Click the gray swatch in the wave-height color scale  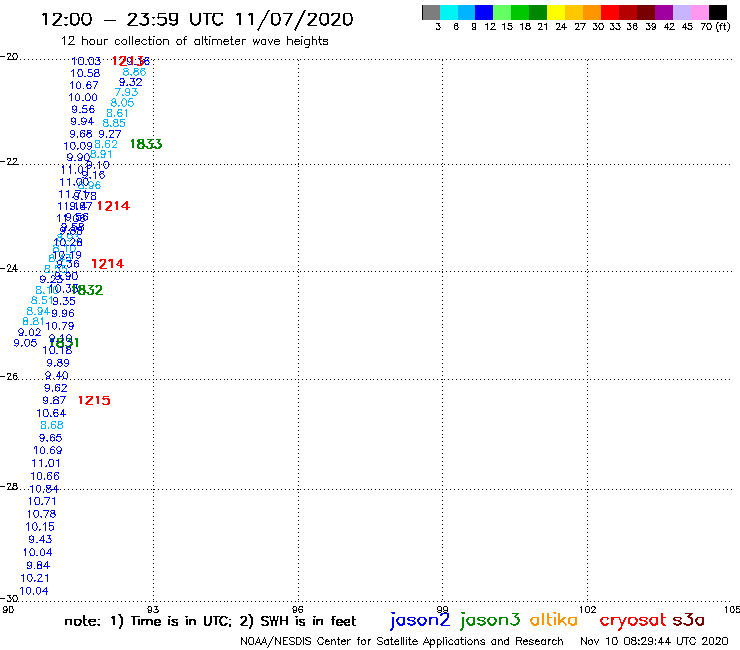[x=431, y=12]
